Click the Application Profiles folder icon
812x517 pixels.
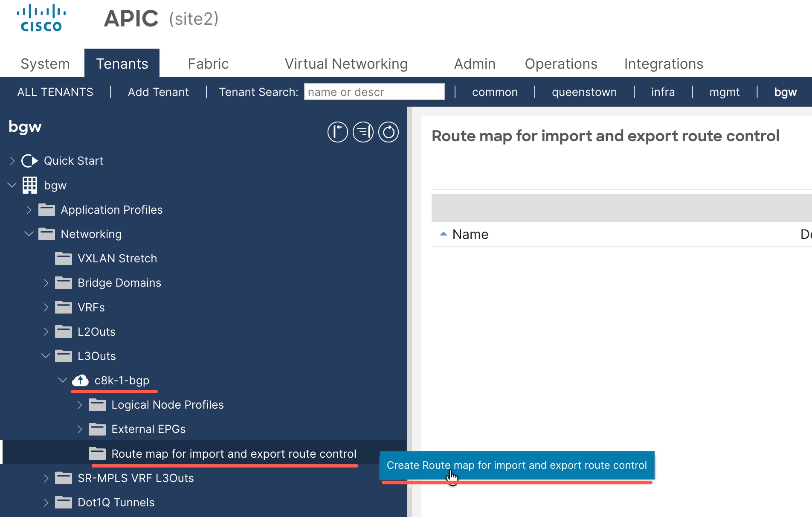point(46,209)
